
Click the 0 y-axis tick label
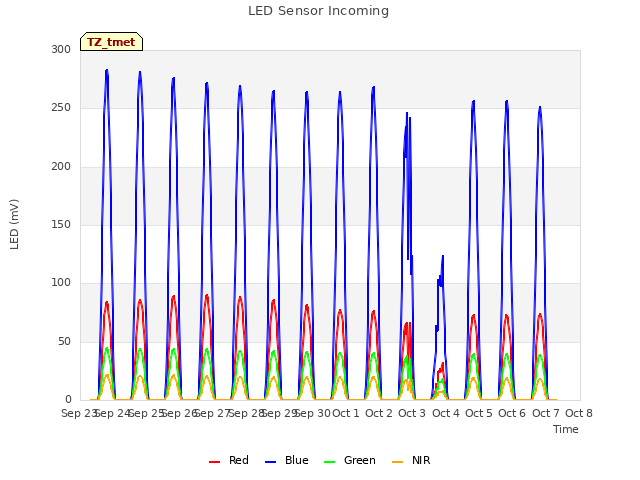pyautogui.click(x=68, y=400)
